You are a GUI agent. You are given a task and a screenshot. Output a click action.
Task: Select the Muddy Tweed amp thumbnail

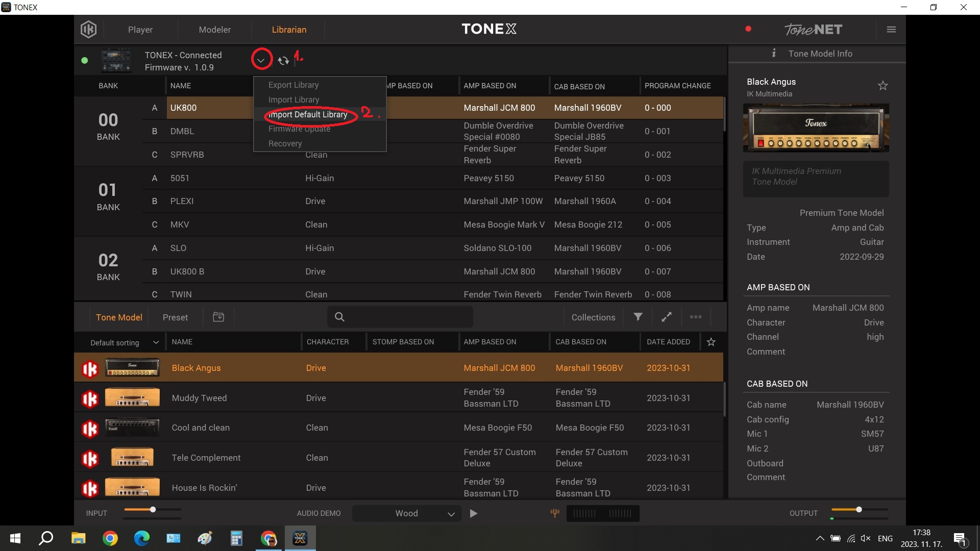(132, 397)
